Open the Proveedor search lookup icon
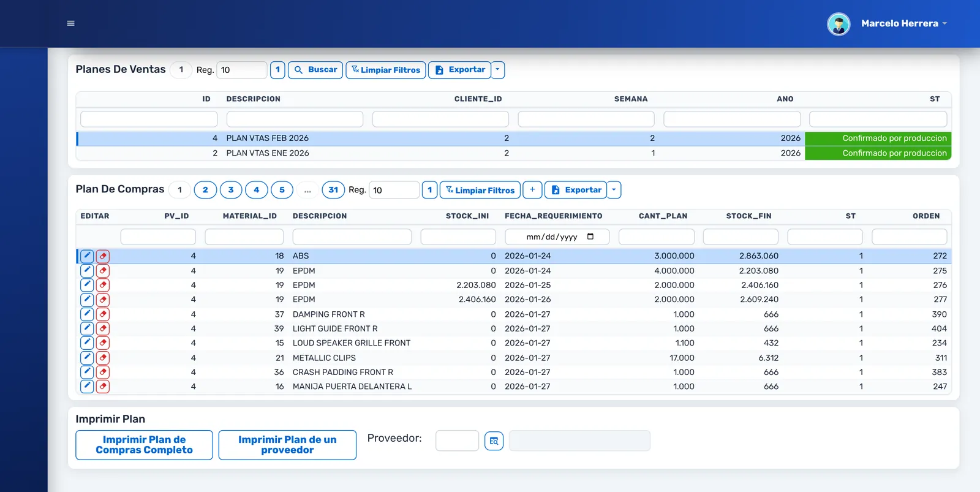Image resolution: width=980 pixels, height=492 pixels. (x=494, y=441)
